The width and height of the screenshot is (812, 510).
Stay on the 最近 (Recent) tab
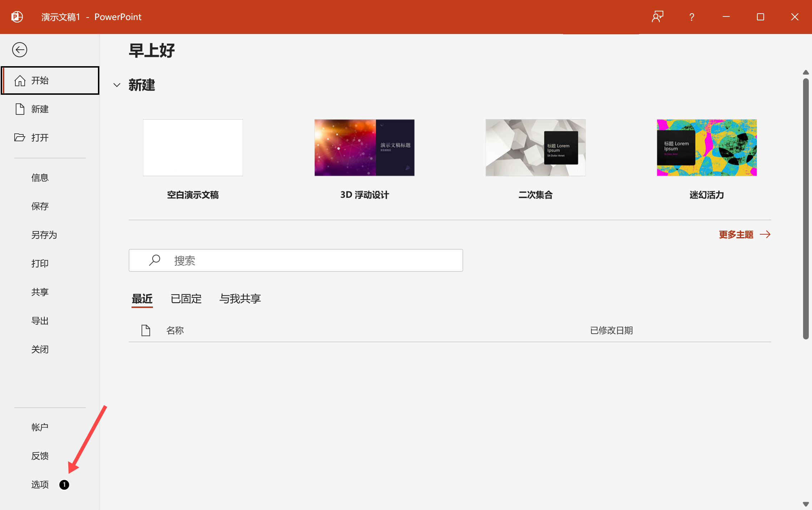[142, 299]
